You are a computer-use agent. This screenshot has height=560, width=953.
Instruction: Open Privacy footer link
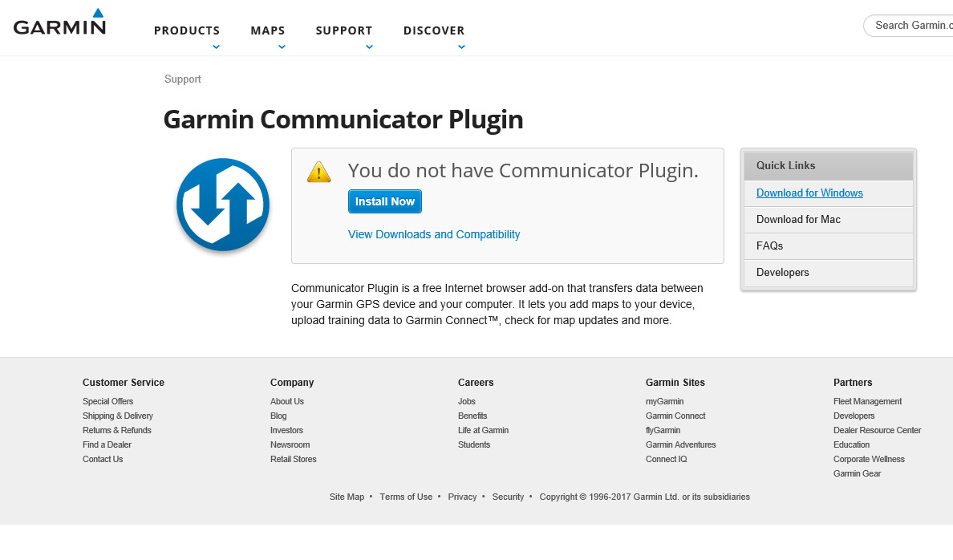(462, 497)
